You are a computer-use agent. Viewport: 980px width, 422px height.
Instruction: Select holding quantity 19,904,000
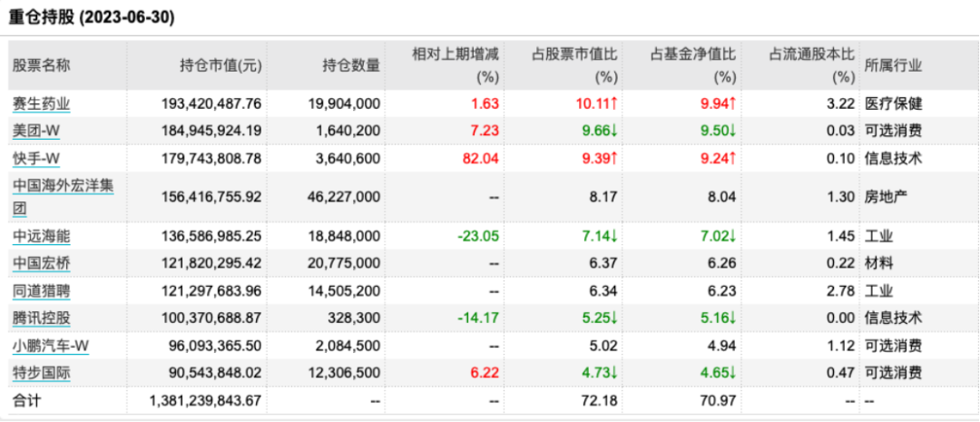[344, 103]
